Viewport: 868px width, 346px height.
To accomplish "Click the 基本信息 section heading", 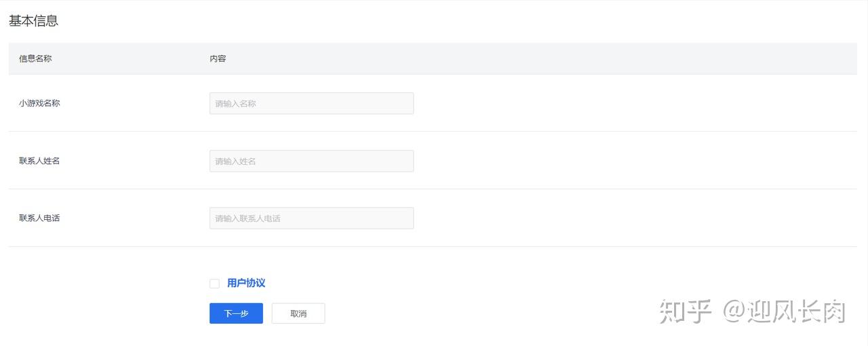I will 33,21.
